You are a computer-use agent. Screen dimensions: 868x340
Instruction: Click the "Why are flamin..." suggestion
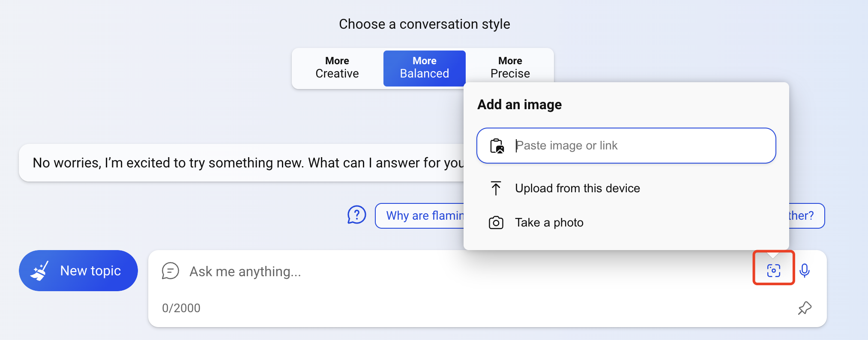coord(422,215)
